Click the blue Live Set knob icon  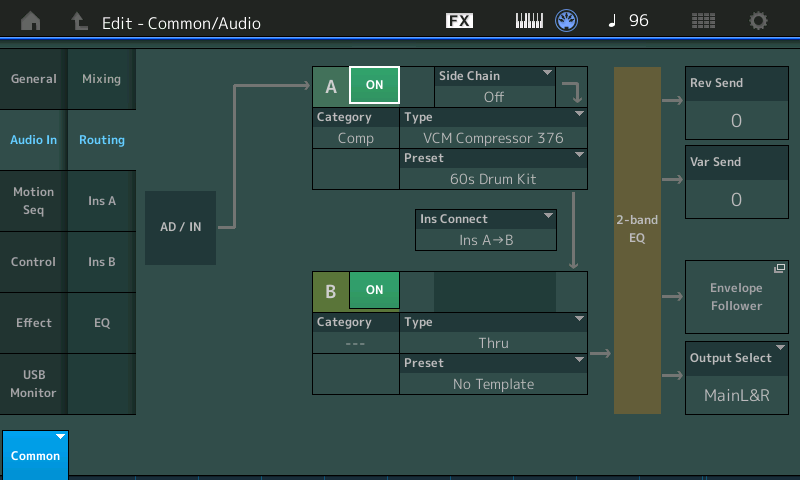(566, 21)
